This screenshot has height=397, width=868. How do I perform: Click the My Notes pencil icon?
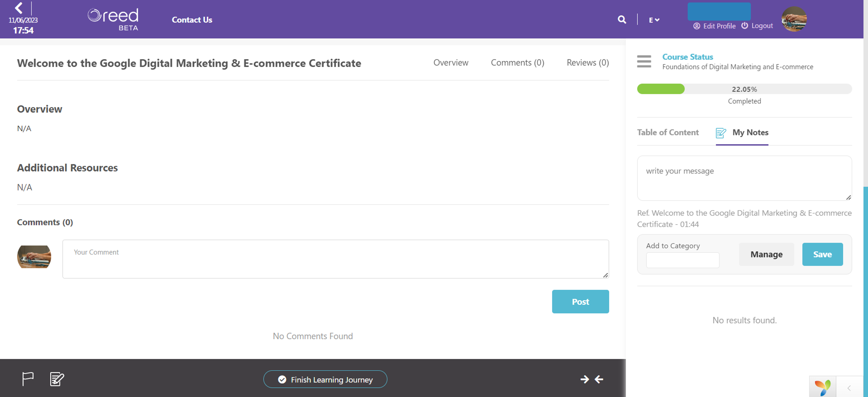pos(720,133)
